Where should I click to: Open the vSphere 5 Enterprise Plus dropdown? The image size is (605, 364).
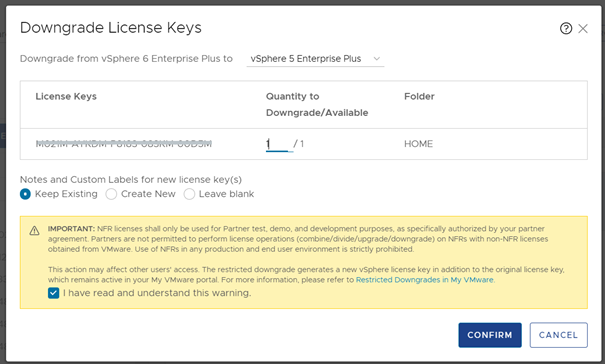click(315, 59)
